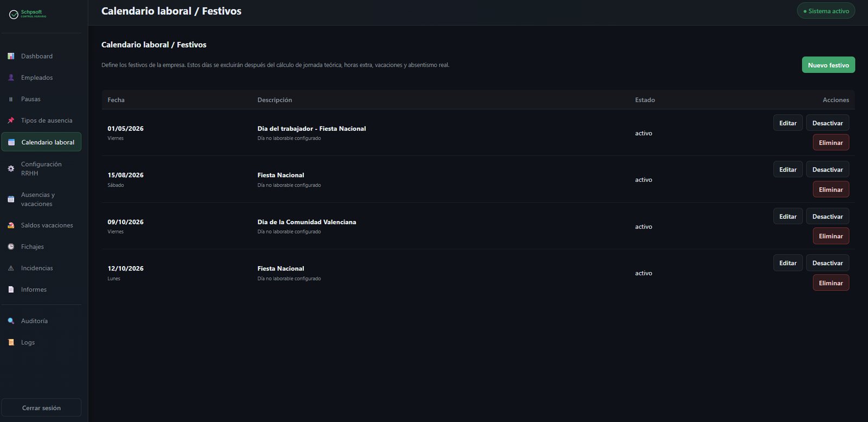The width and height of the screenshot is (868, 422).
Task: Click the 'activo' status for 01/05/2026
Action: coord(643,133)
